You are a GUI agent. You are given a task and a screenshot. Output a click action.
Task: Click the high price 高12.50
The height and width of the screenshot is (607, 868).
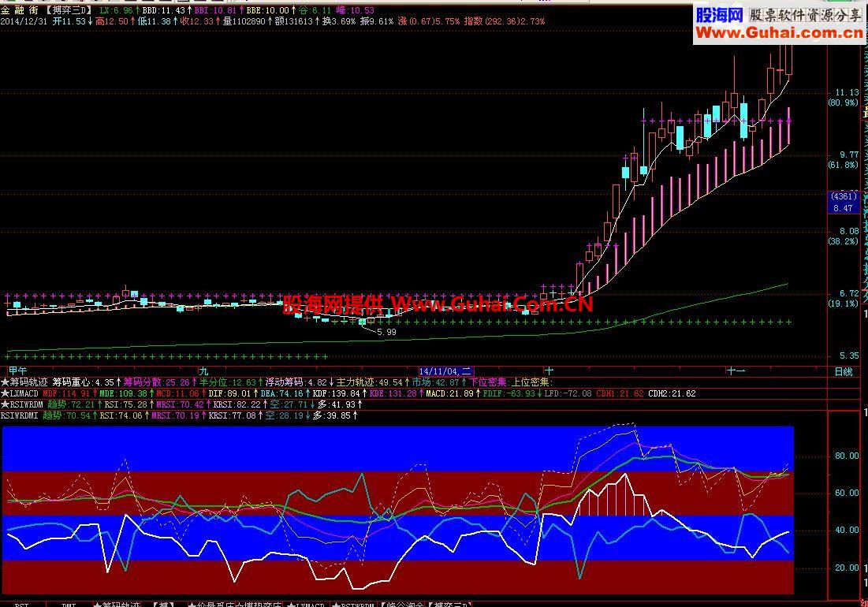click(x=112, y=21)
